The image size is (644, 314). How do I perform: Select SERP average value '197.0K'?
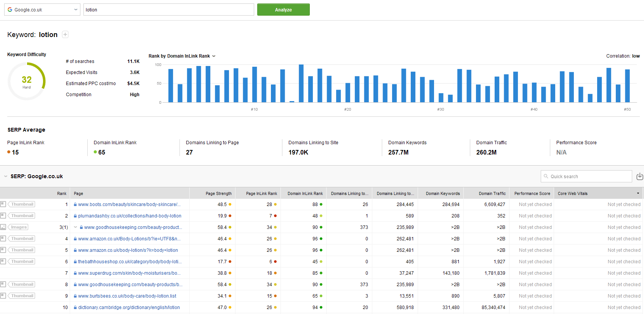298,152
